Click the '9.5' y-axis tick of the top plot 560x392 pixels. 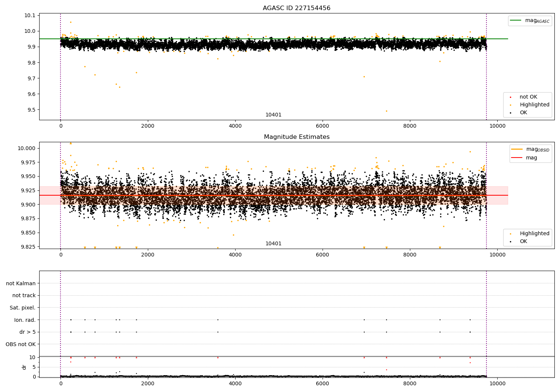31,110
